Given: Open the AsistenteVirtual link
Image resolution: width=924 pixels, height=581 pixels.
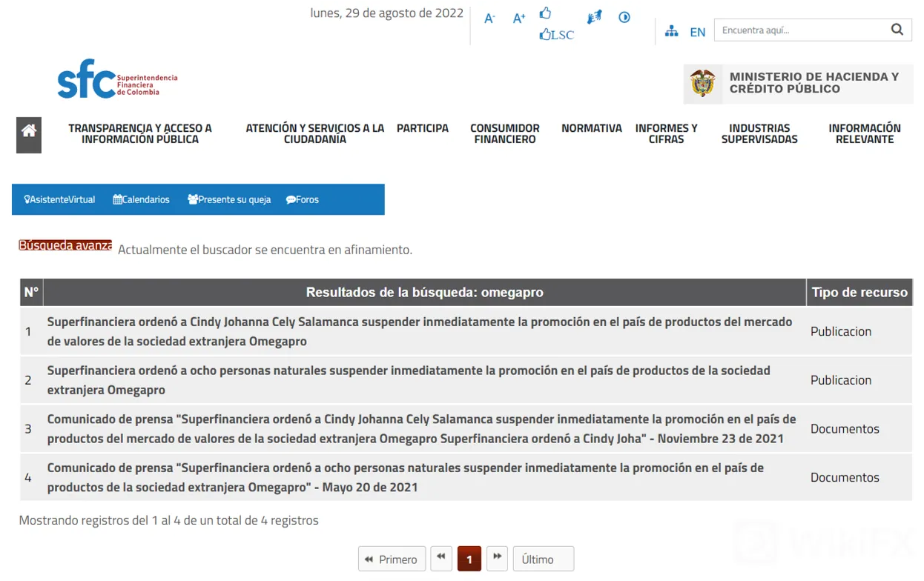Looking at the screenshot, I should click(x=59, y=199).
